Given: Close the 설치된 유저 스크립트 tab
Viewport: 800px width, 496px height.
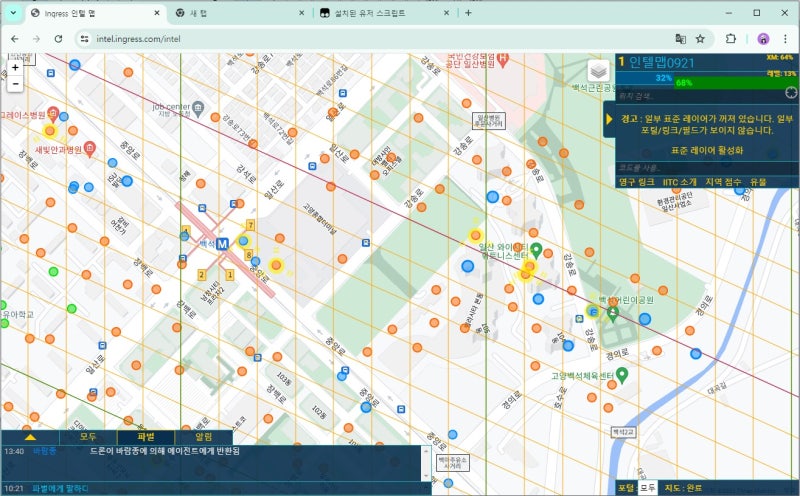Looking at the screenshot, I should pos(446,13).
